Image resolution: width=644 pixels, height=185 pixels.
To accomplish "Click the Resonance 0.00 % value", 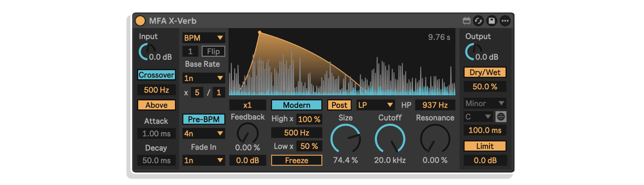I will [435, 160].
